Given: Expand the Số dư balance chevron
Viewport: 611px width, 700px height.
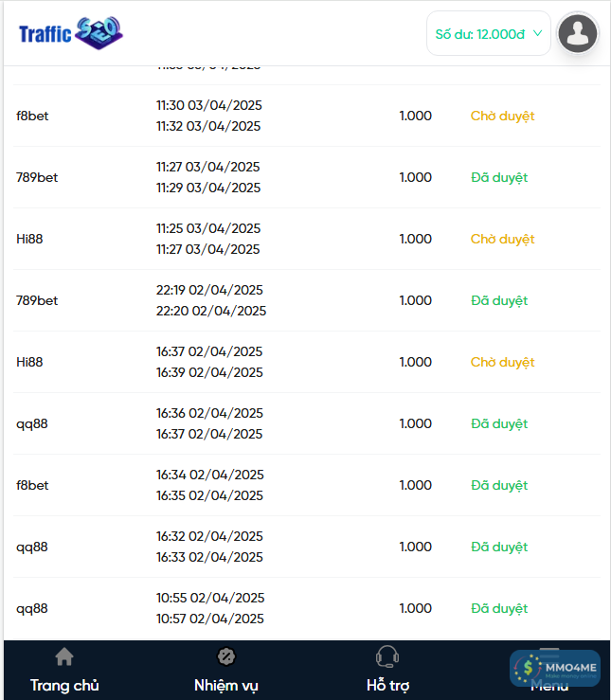Looking at the screenshot, I should [x=538, y=34].
